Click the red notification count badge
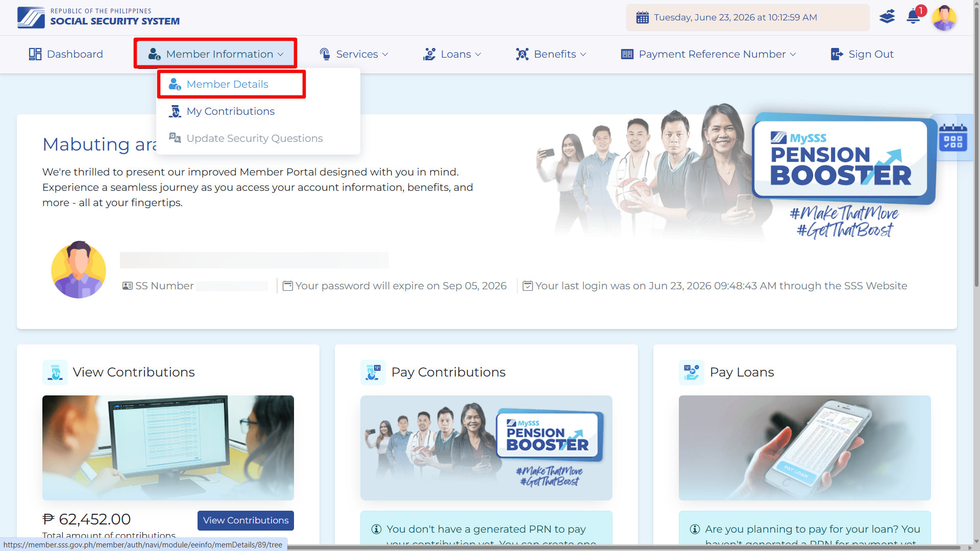This screenshot has height=551, width=980. [x=921, y=11]
